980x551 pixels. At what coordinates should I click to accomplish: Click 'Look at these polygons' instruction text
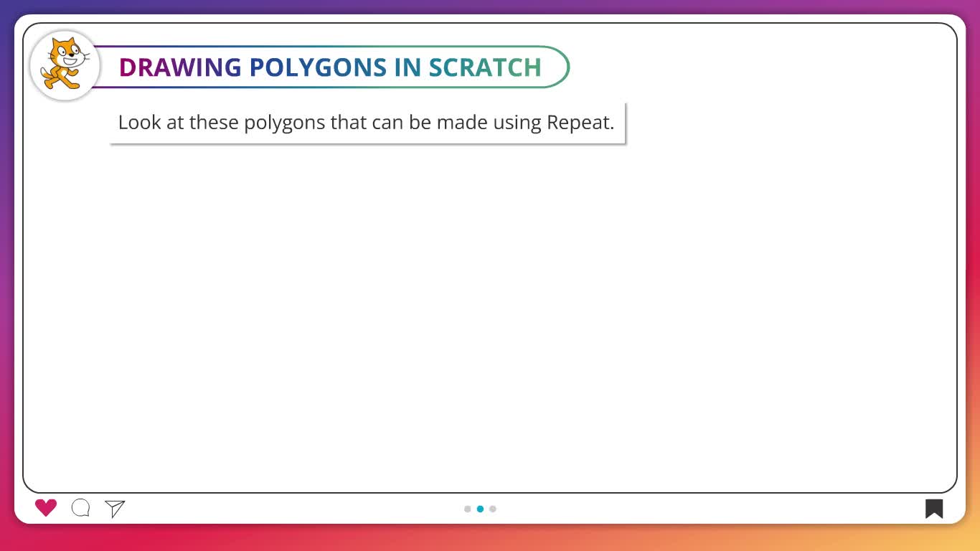click(x=367, y=122)
